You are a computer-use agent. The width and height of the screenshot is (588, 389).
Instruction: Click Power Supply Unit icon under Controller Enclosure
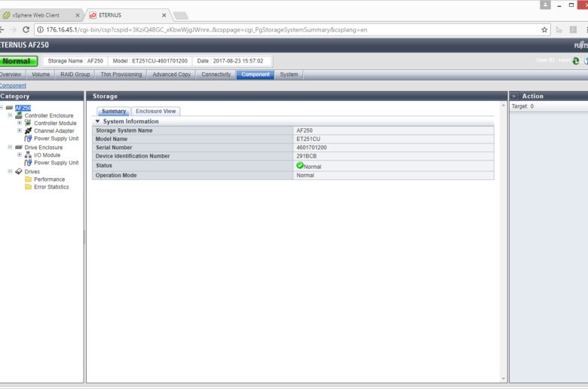pyautogui.click(x=28, y=139)
